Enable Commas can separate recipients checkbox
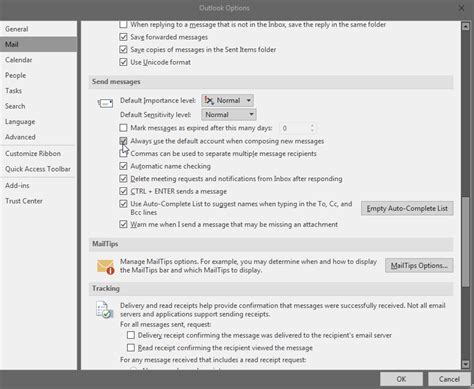The width and height of the screenshot is (474, 389). pos(123,153)
